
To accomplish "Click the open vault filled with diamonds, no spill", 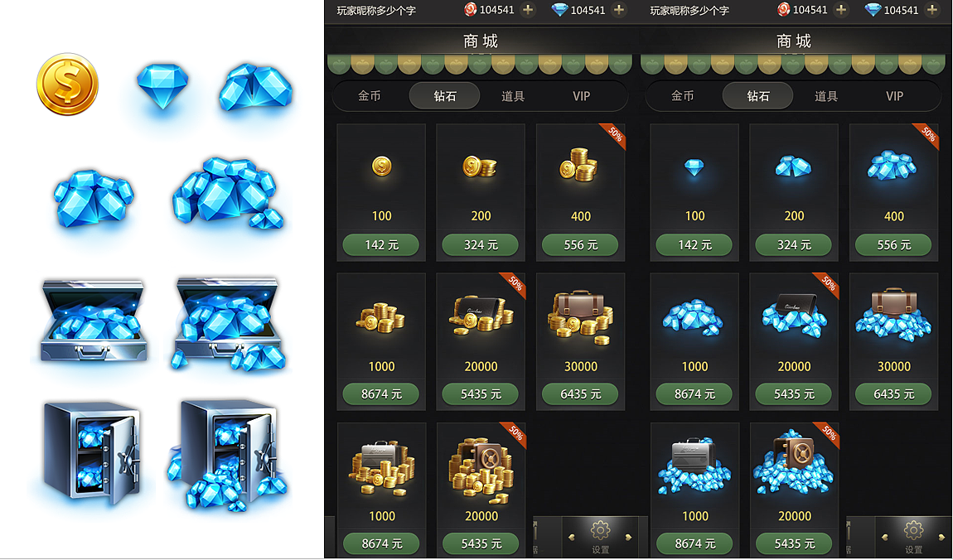I will pyautogui.click(x=93, y=453).
